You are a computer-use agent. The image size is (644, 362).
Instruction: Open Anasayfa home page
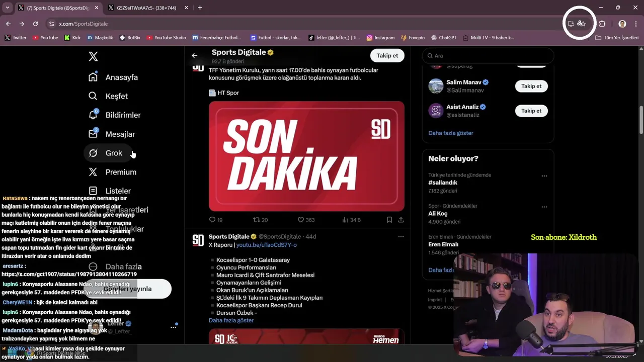pos(113,77)
